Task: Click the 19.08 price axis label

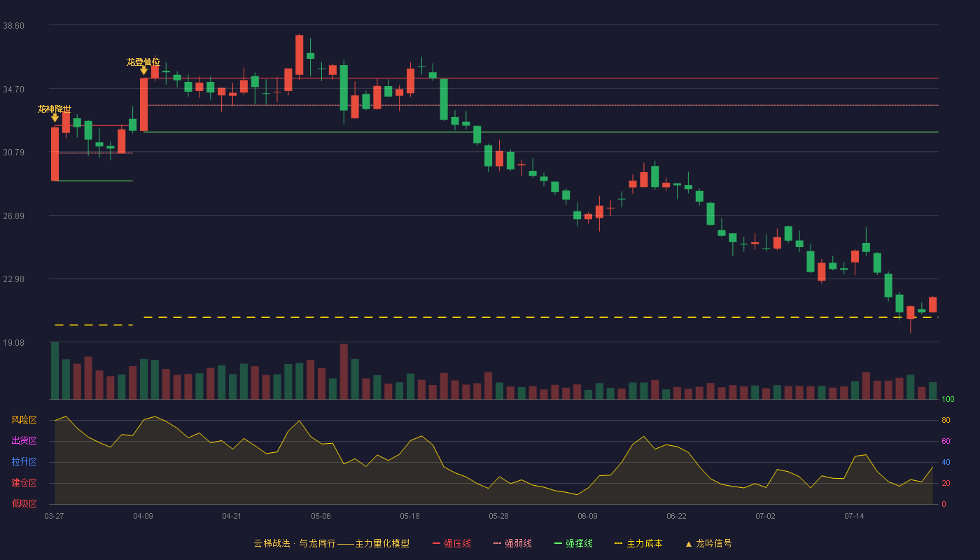Action: point(14,342)
